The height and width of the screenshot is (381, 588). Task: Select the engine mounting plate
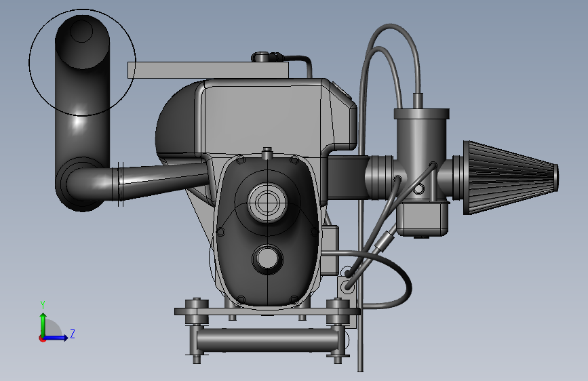(267, 311)
